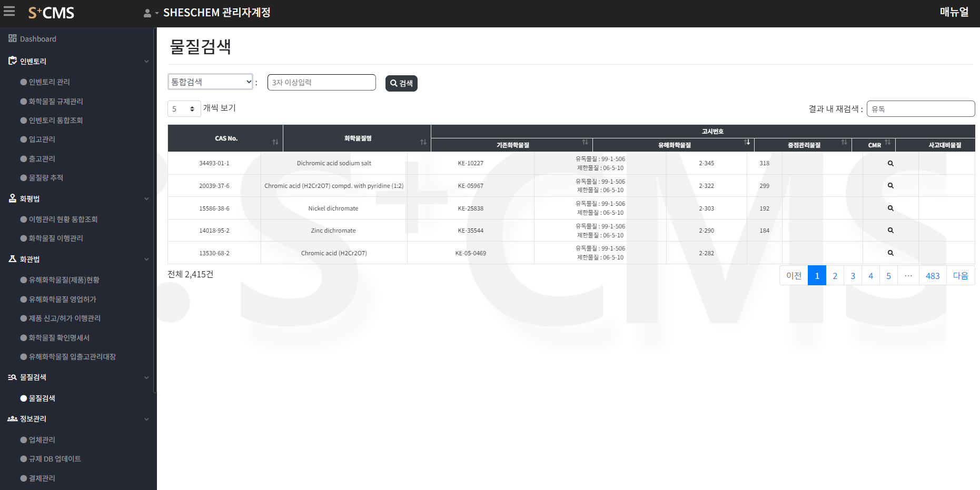This screenshot has width=980, height=490.
Task: Click magnifier icon in Nickel dichromate row
Action: 890,208
